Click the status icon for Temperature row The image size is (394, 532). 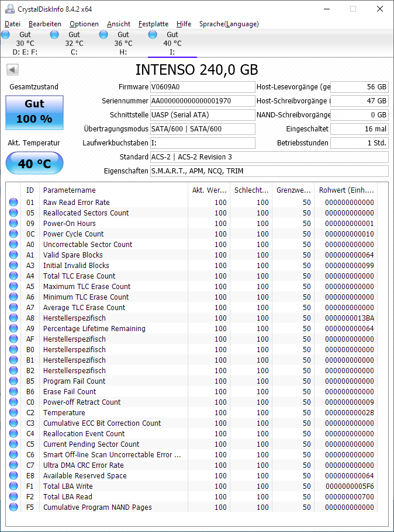click(x=13, y=412)
